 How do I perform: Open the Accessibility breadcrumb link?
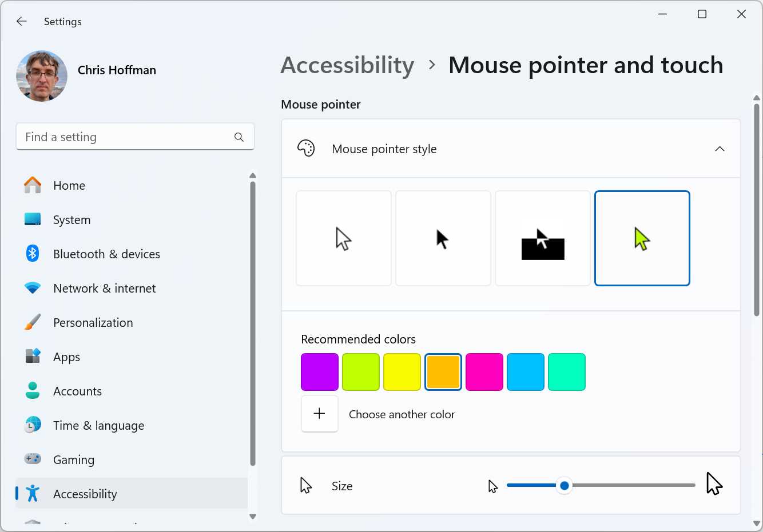pos(347,65)
